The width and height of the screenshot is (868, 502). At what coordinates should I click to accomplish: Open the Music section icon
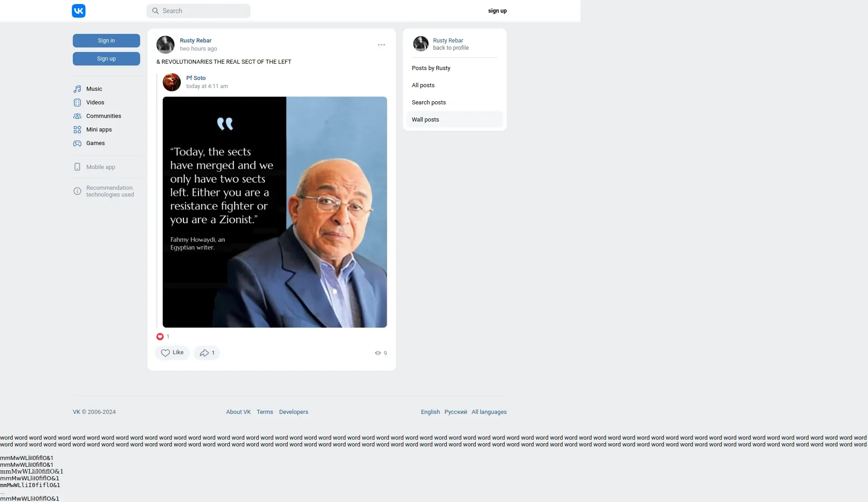[77, 89]
